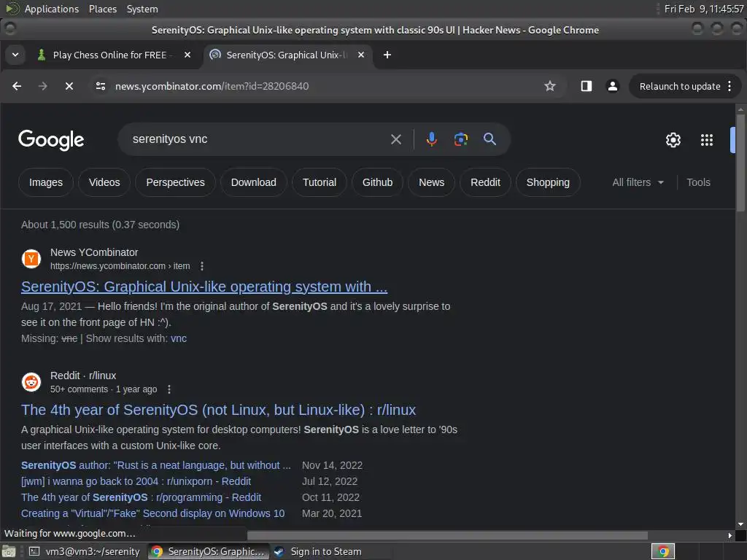
Task: Apply the Download filter chip
Action: tap(253, 182)
